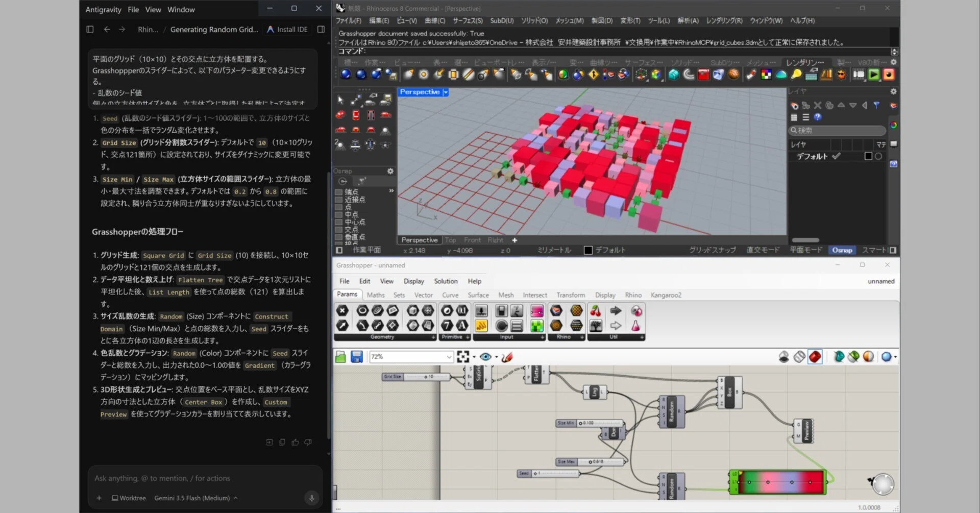The width and height of the screenshot is (980, 513).
Task: Expand osnap list double chevron
Action: pyautogui.click(x=391, y=191)
